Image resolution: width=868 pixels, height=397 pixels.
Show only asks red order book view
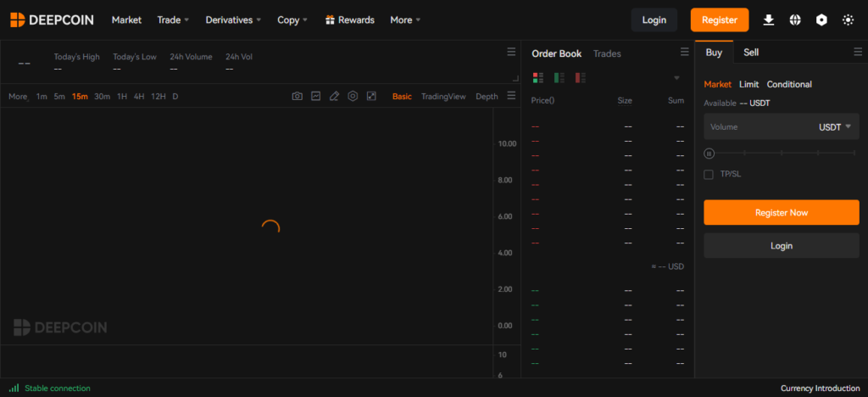pos(580,77)
